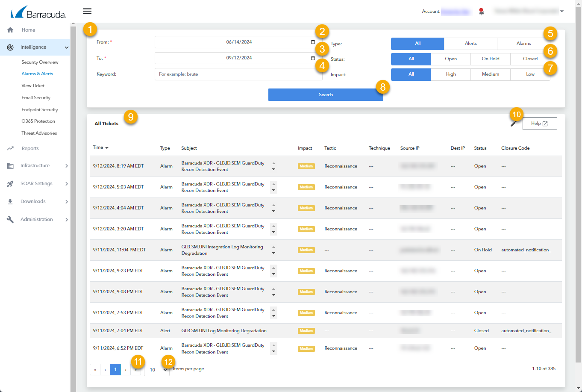This screenshot has height=392, width=582.
Task: Click the Barracuda logo
Action: [x=38, y=12]
